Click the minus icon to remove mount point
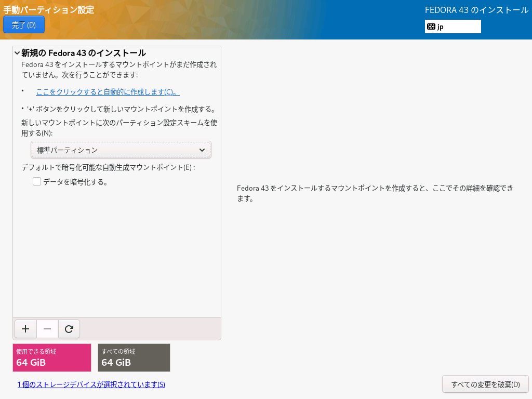 click(x=47, y=329)
